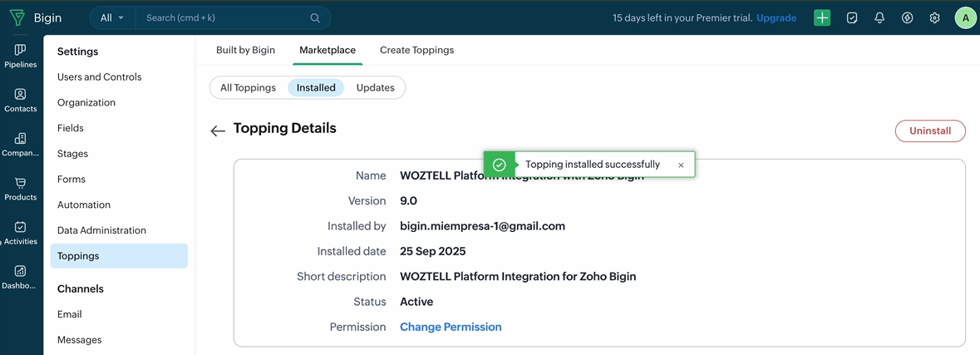The height and width of the screenshot is (355, 980).
Task: Open the notifications bell icon
Action: 879,17
